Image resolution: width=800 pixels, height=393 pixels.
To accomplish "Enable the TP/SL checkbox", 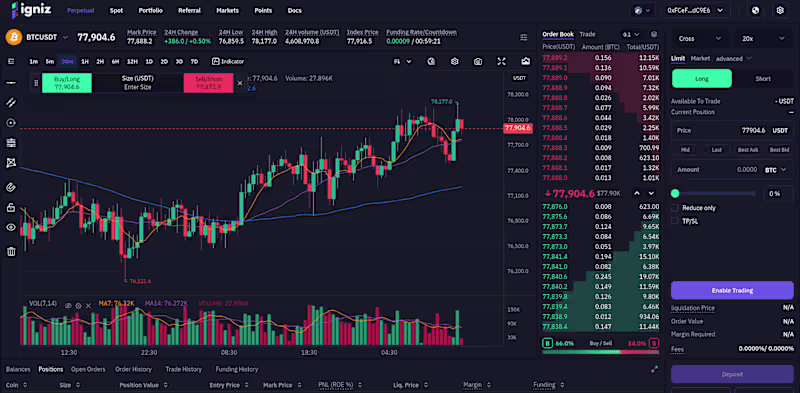I will [674, 221].
